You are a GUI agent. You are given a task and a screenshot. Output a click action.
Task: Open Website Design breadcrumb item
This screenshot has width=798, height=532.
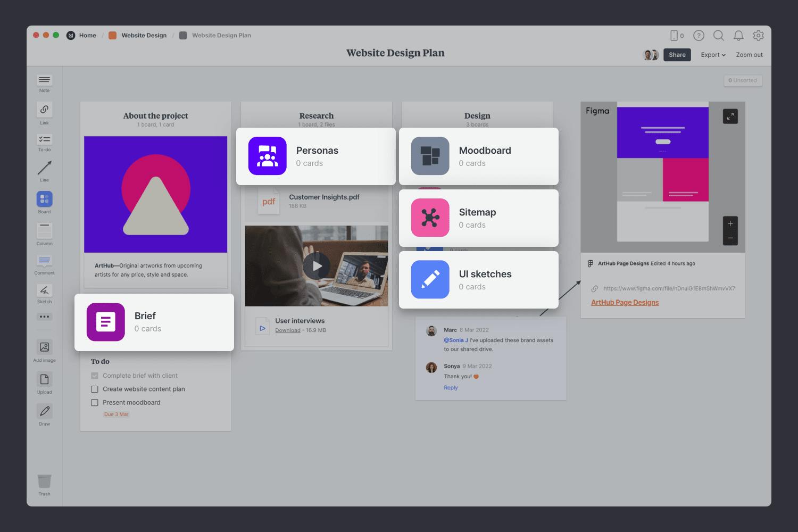point(144,36)
